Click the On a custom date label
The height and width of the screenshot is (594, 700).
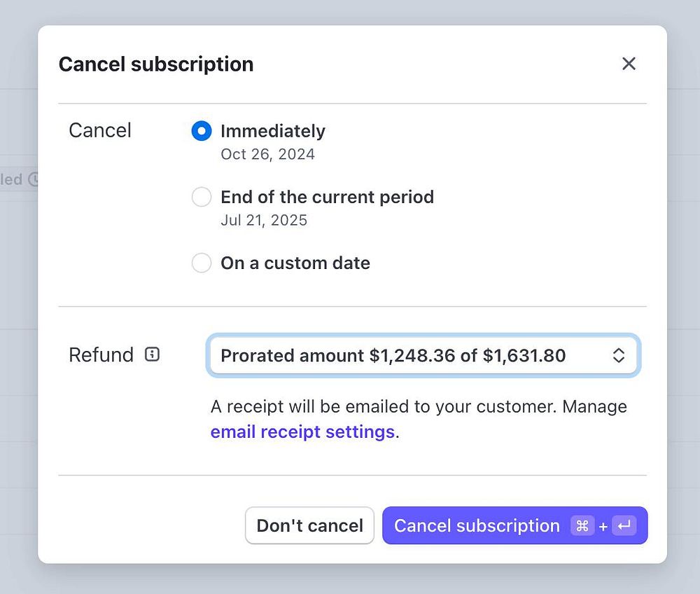295,263
